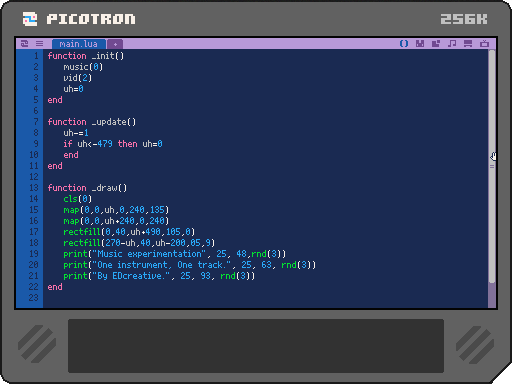
Task: Click the 'function _init()' line
Action: click(86, 56)
